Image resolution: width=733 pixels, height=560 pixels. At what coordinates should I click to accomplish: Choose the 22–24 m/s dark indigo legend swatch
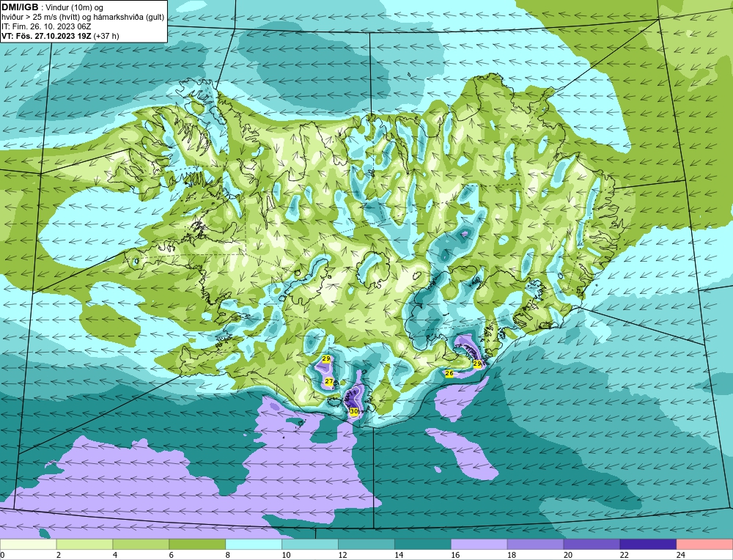[x=649, y=545]
